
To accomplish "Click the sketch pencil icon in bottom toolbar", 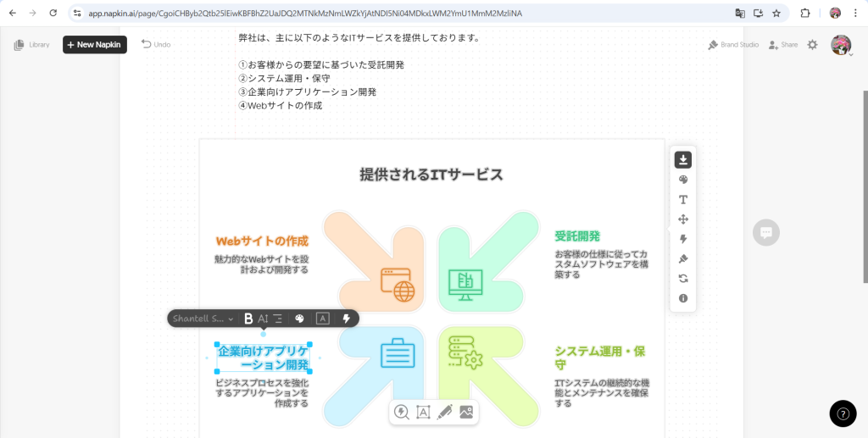I will 444,412.
